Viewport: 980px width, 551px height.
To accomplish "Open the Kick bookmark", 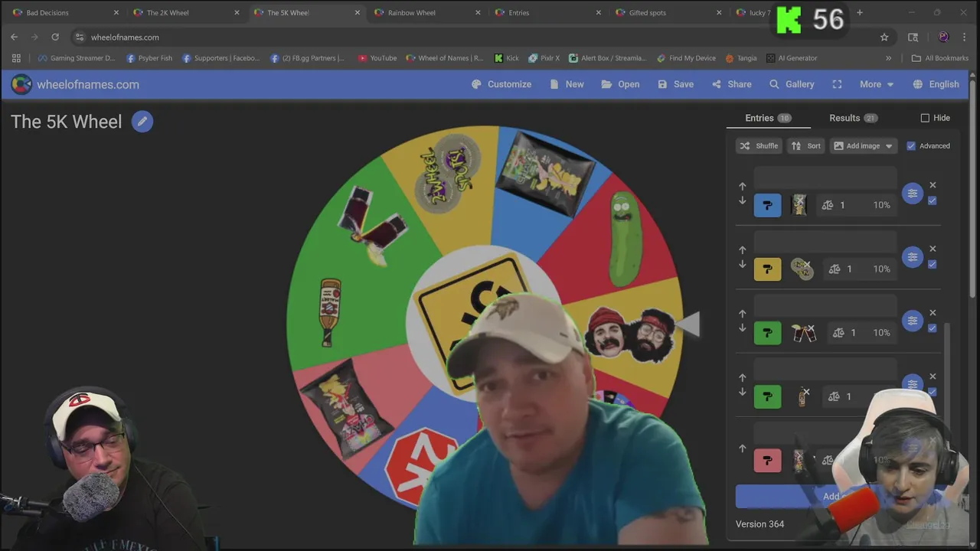I will click(x=506, y=58).
